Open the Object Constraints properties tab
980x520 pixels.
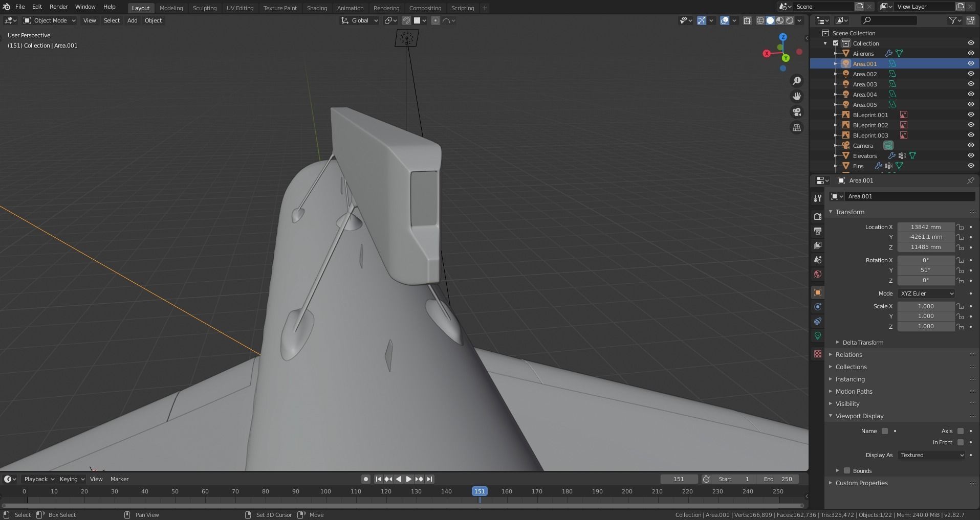click(818, 321)
